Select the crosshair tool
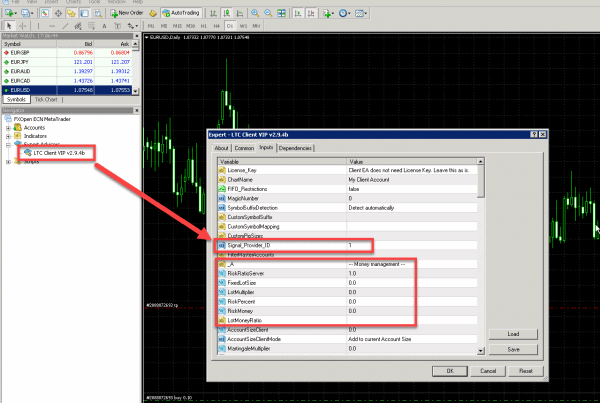 [x=23, y=26]
